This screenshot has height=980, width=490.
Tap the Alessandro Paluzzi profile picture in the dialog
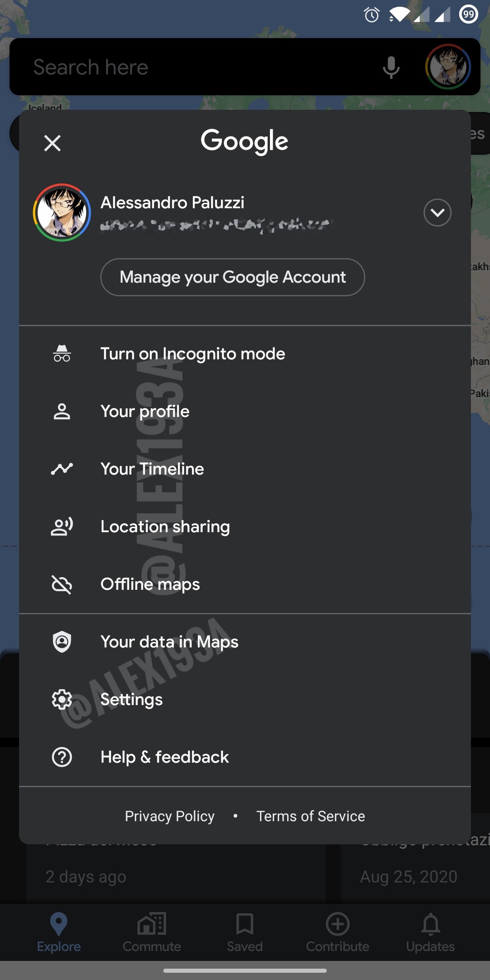coord(62,212)
